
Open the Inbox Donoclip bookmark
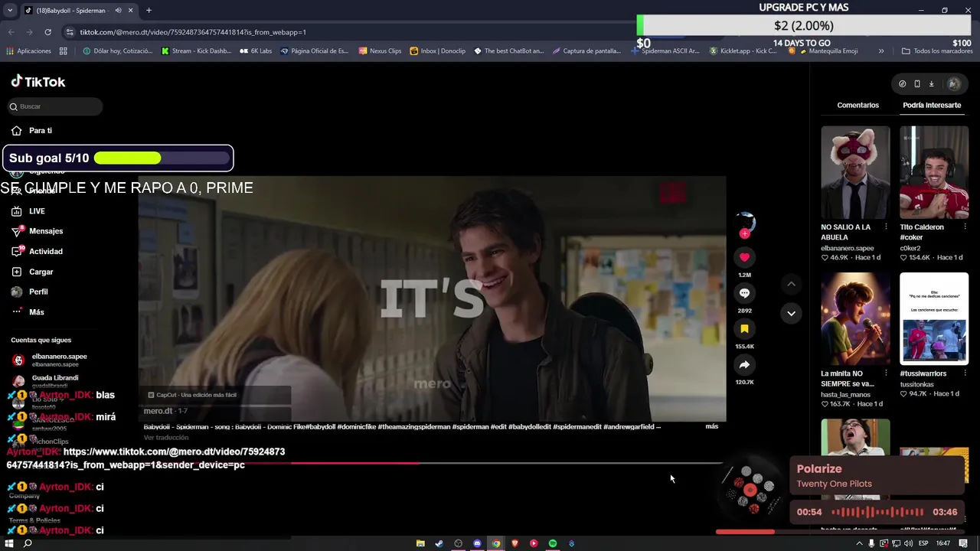pyautogui.click(x=437, y=51)
